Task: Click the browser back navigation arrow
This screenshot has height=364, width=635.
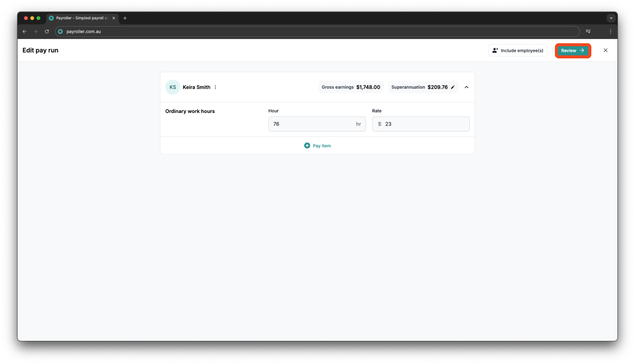Action: [24, 31]
